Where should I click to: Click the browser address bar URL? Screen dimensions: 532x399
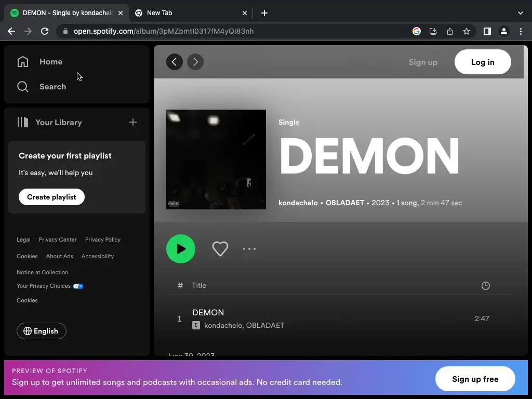point(164,31)
